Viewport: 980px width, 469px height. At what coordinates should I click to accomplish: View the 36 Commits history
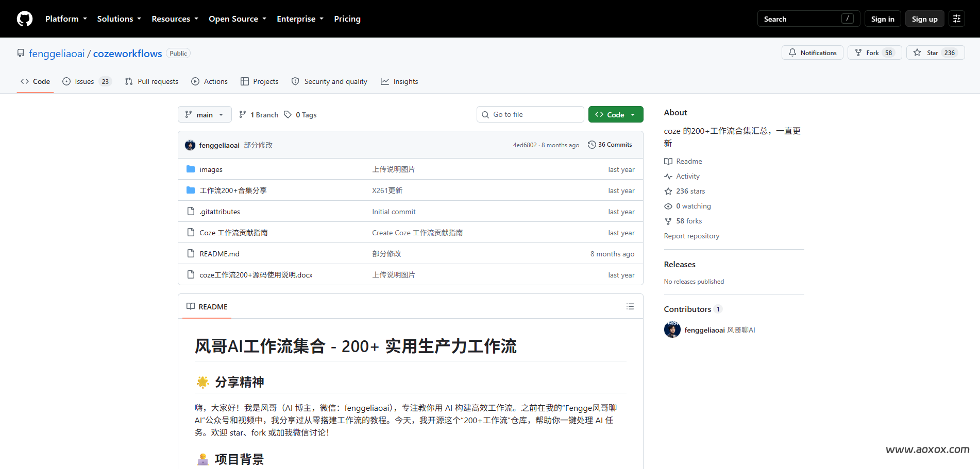pos(610,145)
